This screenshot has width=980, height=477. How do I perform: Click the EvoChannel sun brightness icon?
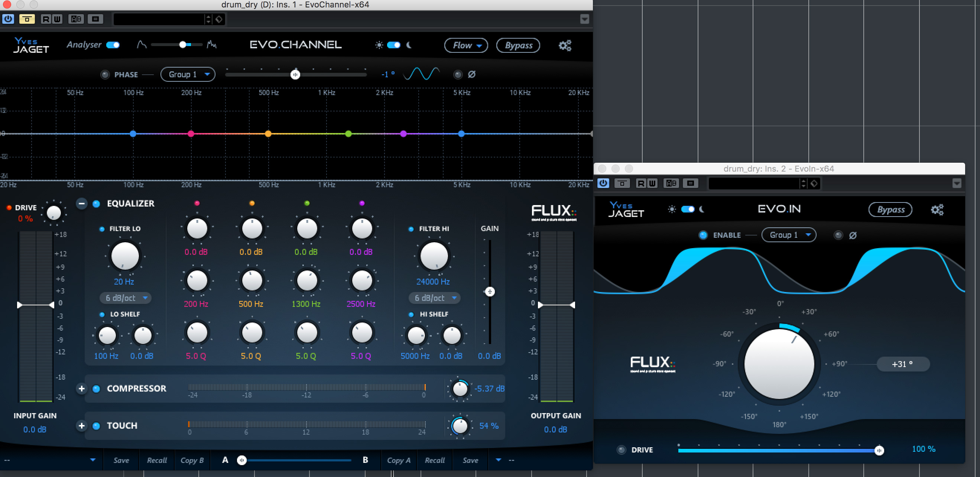(379, 45)
